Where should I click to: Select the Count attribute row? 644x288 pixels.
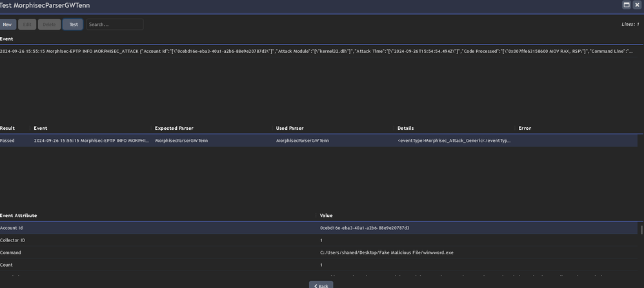point(319,265)
